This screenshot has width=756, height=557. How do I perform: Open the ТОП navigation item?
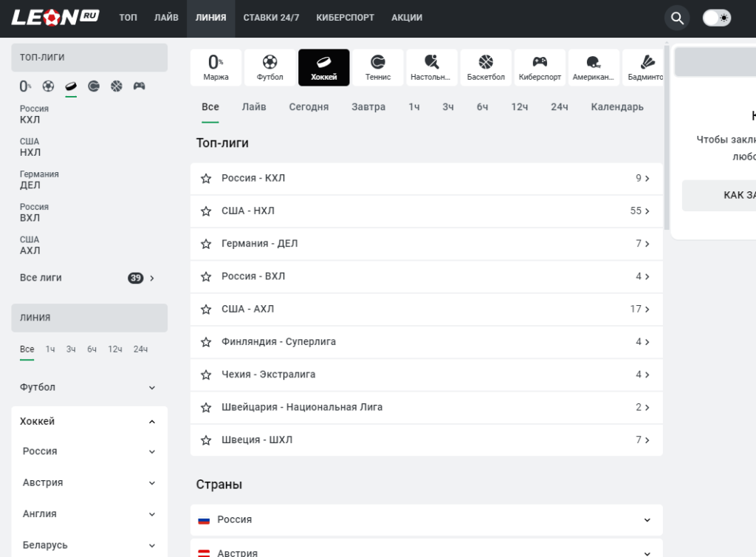128,18
